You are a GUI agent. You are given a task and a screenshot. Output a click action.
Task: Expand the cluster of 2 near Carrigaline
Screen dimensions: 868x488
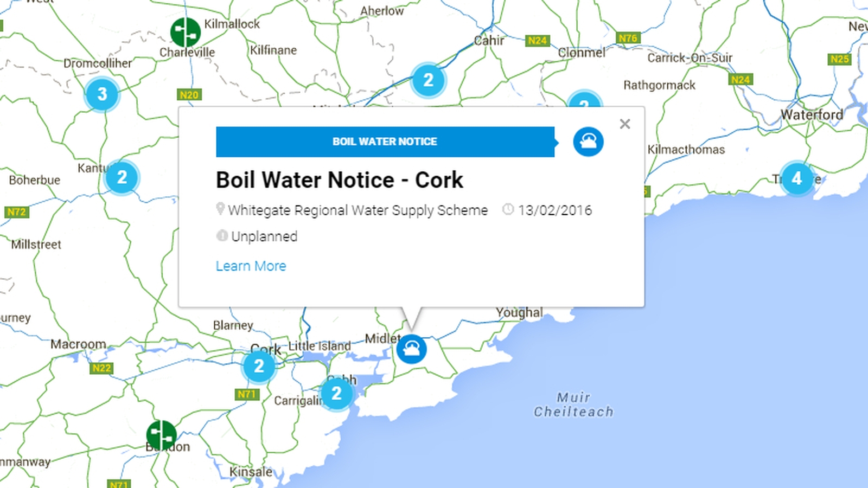pyautogui.click(x=337, y=395)
